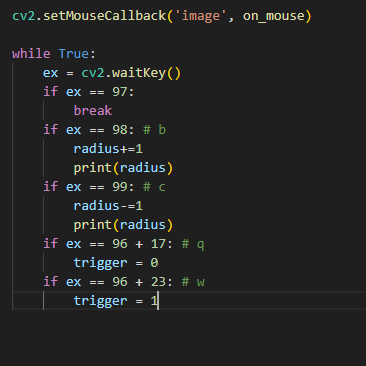Viewport: 366px width, 366px height.
Task: Click the line 'if ex == 97:'
Action: 89,92
